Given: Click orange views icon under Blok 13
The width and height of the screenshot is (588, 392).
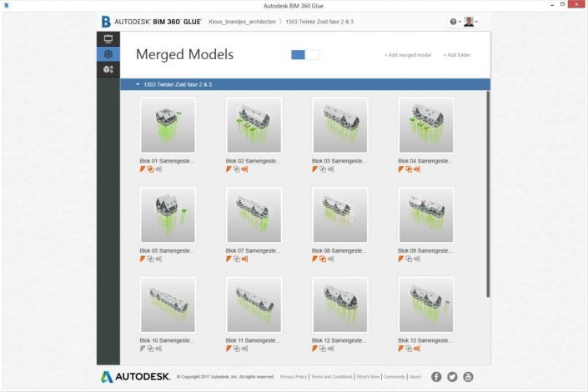Looking at the screenshot, I should [417, 349].
